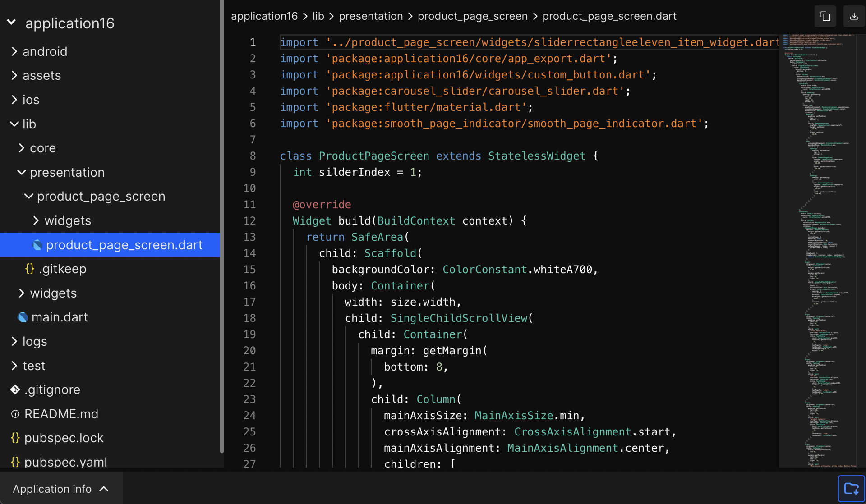Click the braces icon beside pubspec.yaml
Image resolution: width=866 pixels, height=504 pixels.
click(15, 462)
